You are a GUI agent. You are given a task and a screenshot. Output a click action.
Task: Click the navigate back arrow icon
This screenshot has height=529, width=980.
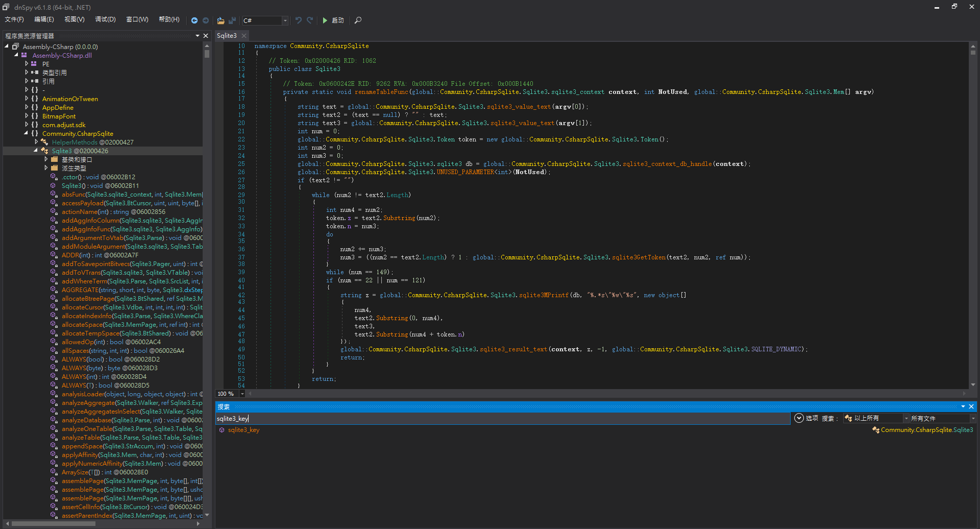tap(194, 20)
